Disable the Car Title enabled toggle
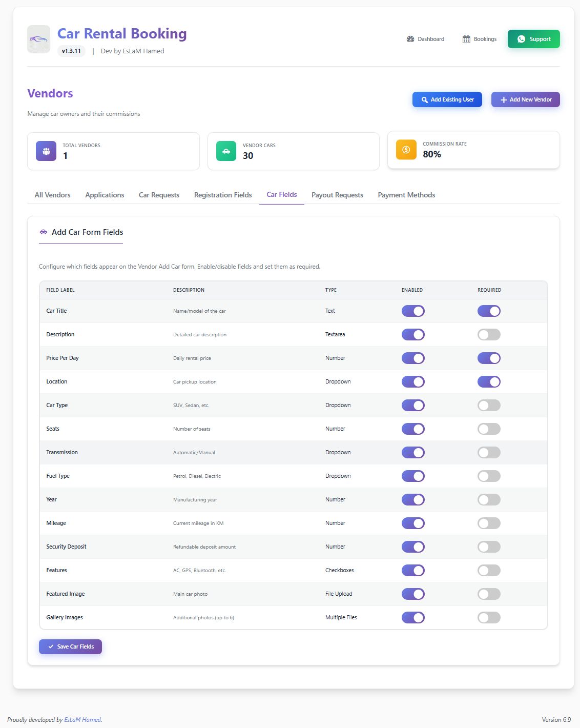This screenshot has height=728, width=580. click(x=413, y=311)
